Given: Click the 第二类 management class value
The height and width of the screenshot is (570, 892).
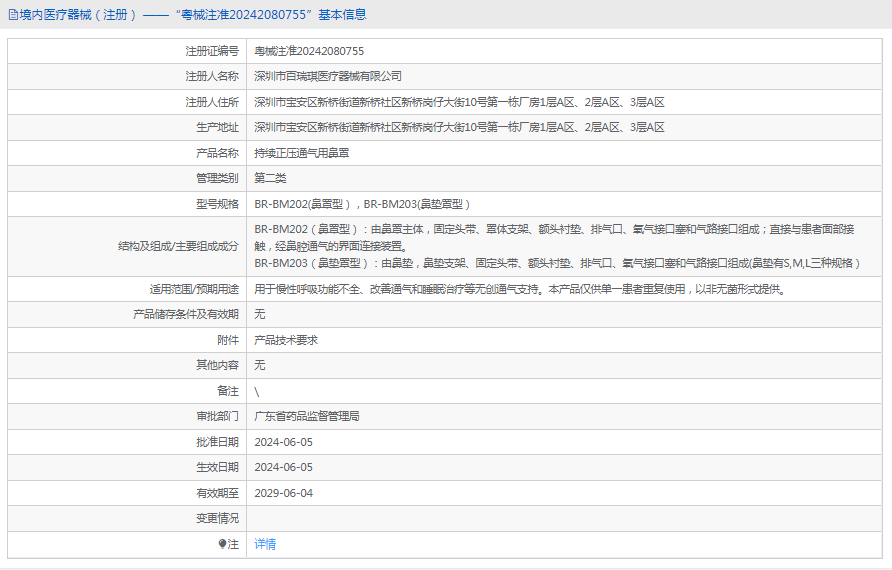Looking at the screenshot, I should (270, 179).
